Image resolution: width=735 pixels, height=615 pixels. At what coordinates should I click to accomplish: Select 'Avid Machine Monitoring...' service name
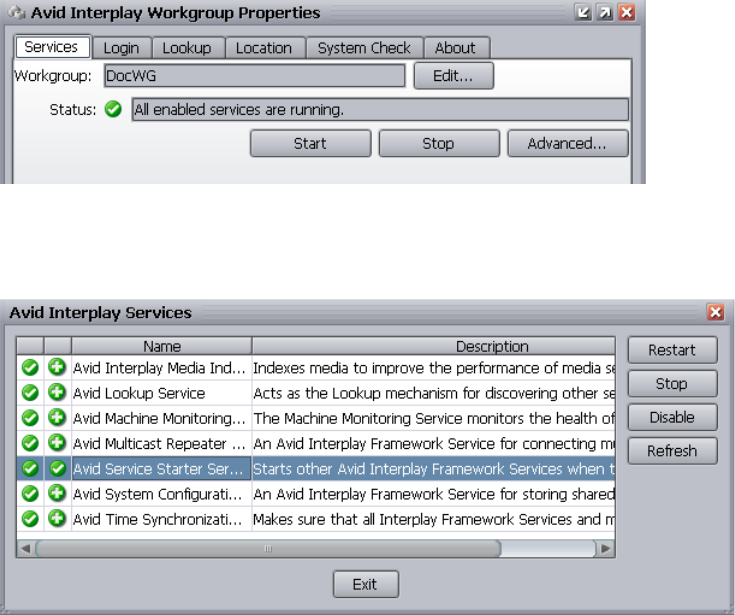(159, 419)
